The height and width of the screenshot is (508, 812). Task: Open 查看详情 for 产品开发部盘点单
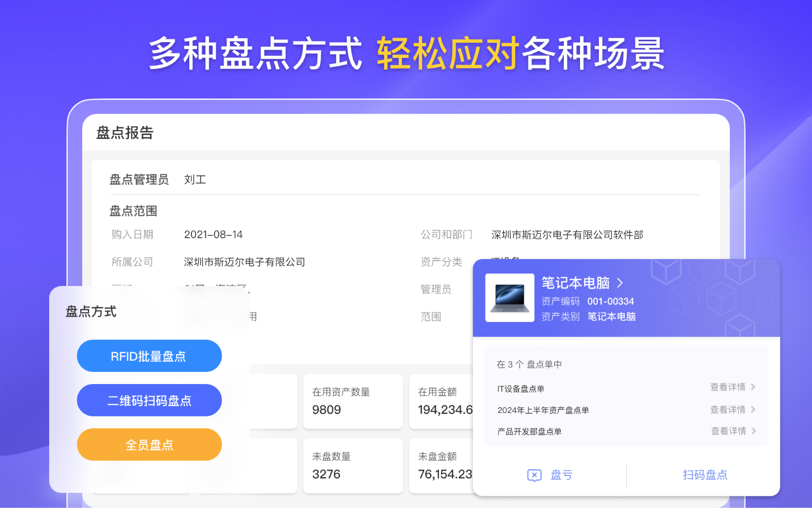click(x=728, y=431)
